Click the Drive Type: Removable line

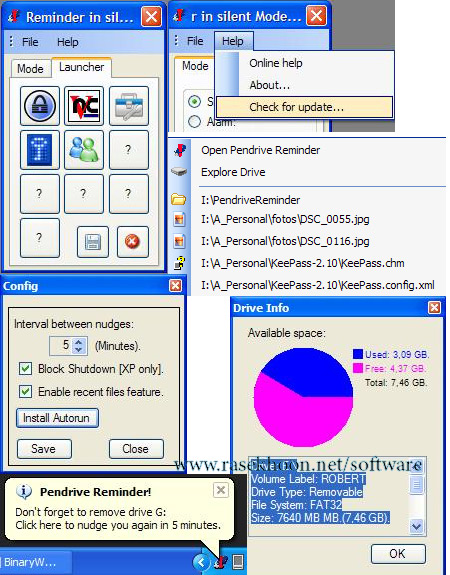click(307, 492)
